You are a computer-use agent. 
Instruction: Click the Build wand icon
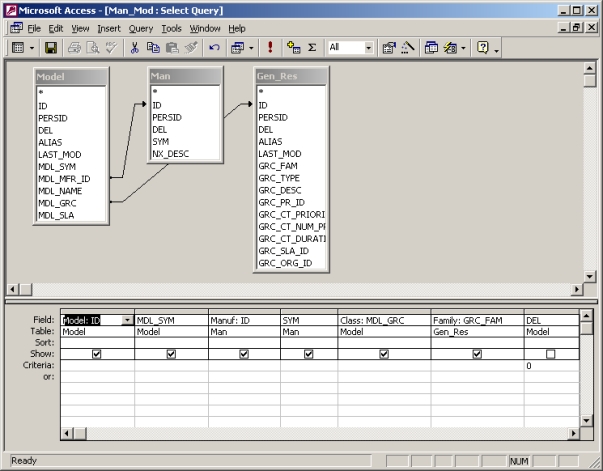(408, 48)
